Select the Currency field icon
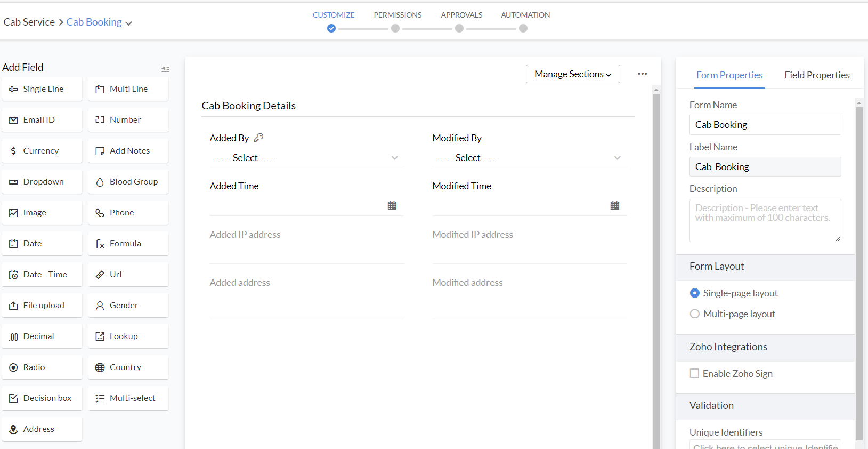Screen dimensions: 868x449 click(x=13, y=151)
